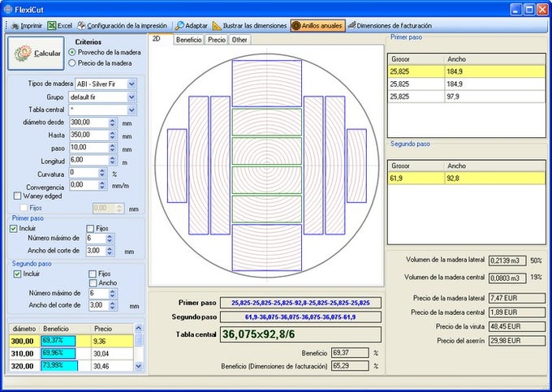Select the 320,00 diameter row
Screen dimensions: 552x392
[71, 366]
